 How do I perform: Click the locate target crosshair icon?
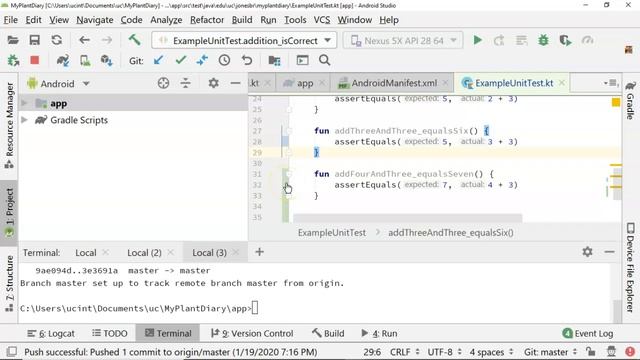[x=163, y=83]
